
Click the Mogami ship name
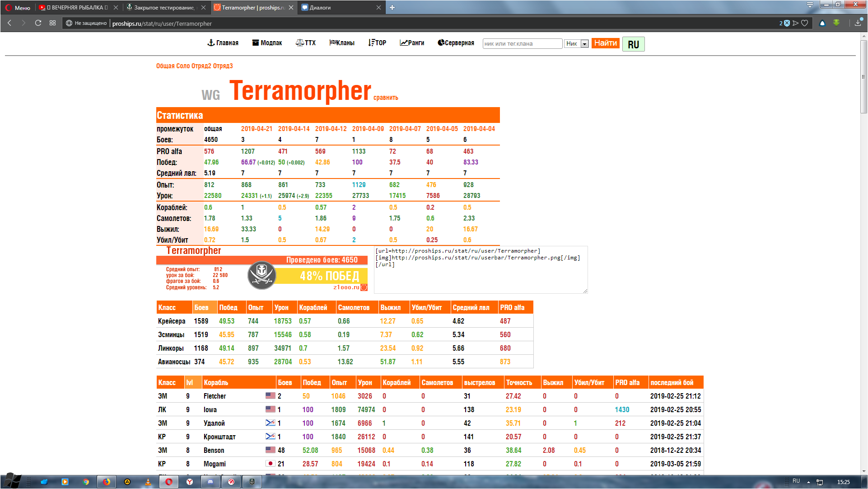(x=215, y=464)
